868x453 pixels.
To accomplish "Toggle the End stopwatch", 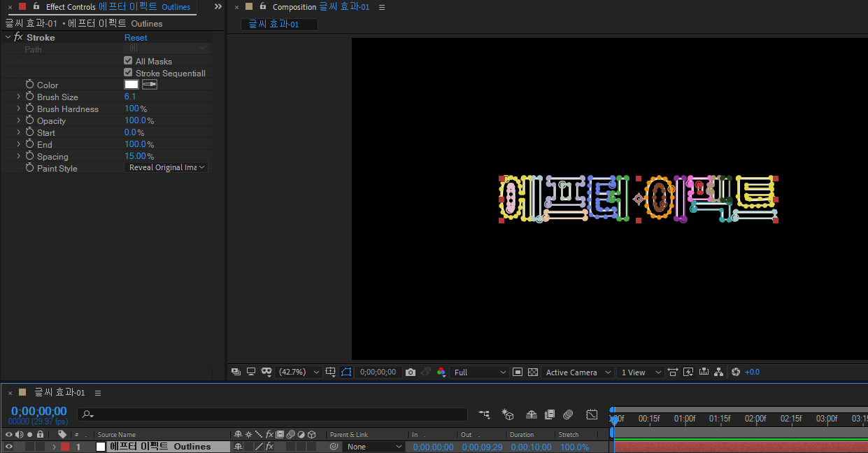I will (x=29, y=144).
